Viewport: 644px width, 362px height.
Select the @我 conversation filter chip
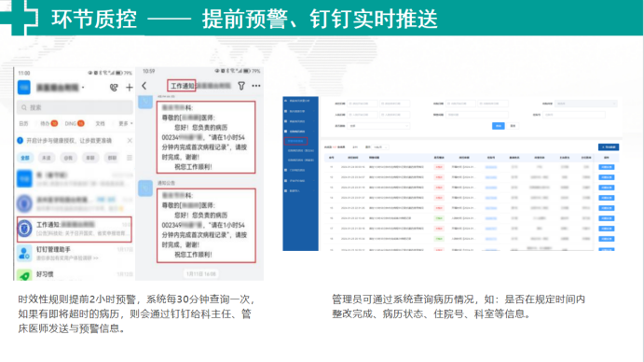[68, 158]
